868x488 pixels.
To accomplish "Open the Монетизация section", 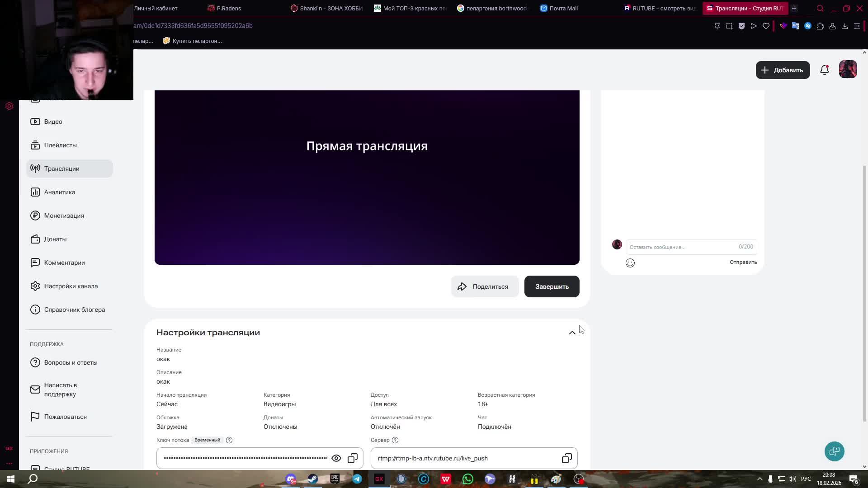I will tap(64, 216).
